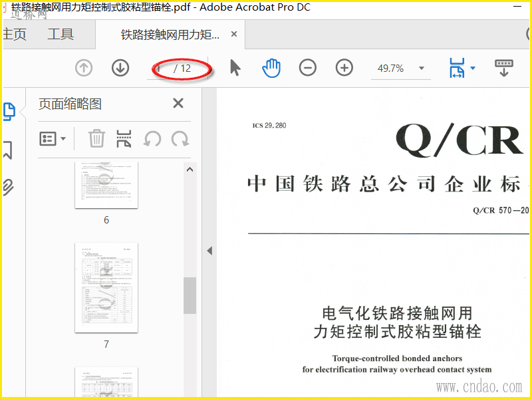
Task: Click the Q/CR 570 standard number text
Action: point(501,210)
